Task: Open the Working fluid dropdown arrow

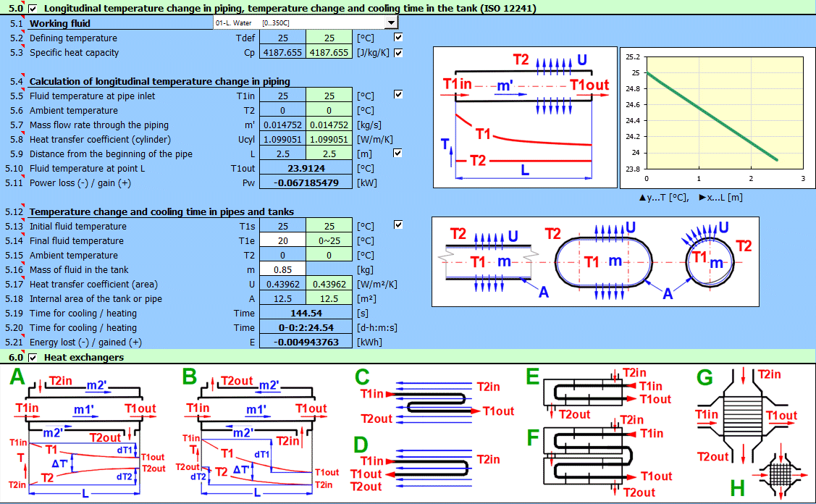Action: click(392, 23)
